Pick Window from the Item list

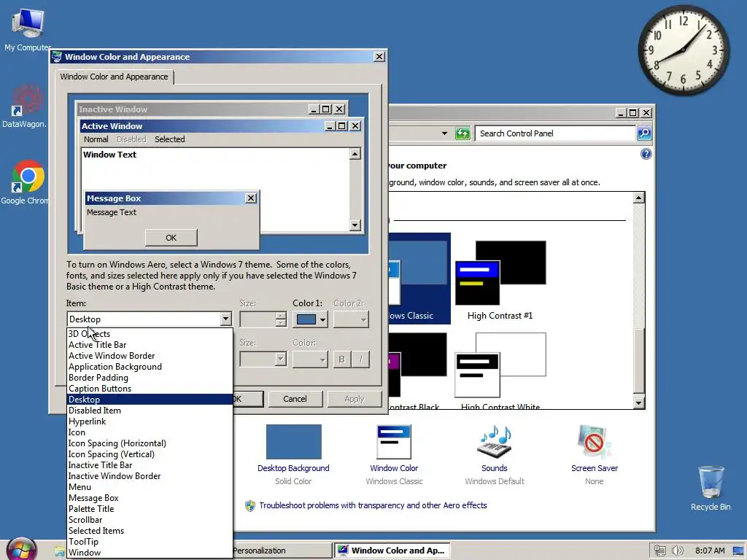[x=150, y=553]
